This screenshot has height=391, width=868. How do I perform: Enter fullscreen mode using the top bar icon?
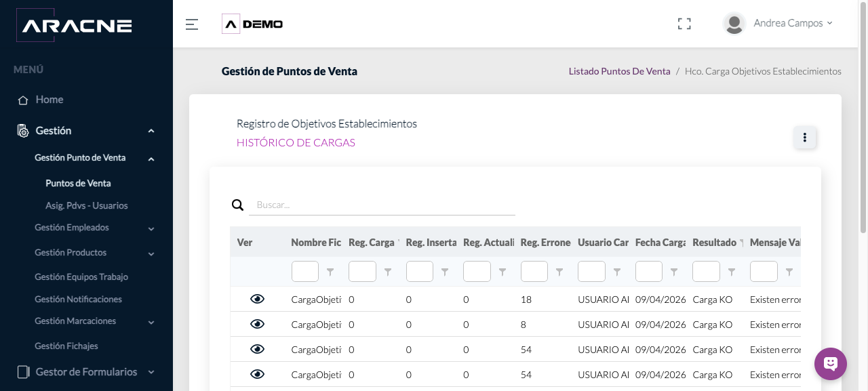coord(684,24)
